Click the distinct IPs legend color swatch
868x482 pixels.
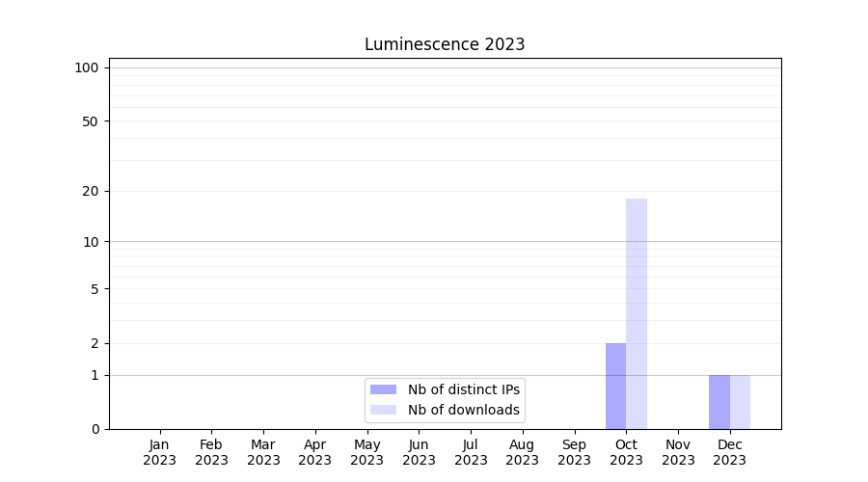point(383,389)
